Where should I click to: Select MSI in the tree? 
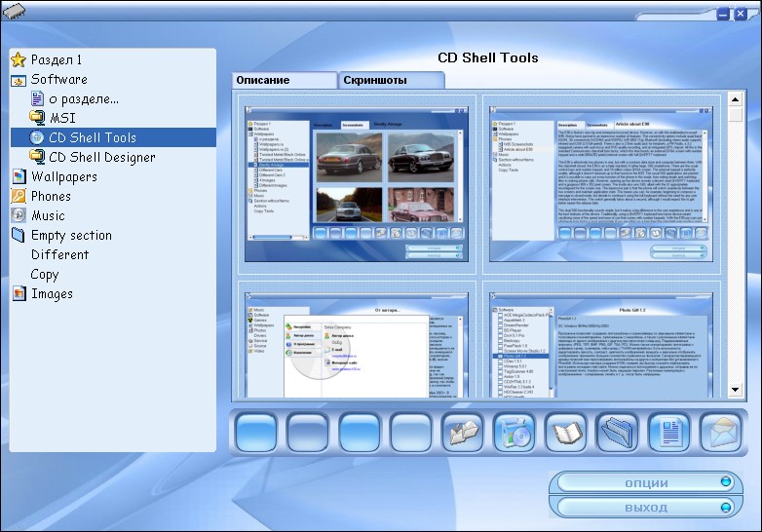click(62, 118)
